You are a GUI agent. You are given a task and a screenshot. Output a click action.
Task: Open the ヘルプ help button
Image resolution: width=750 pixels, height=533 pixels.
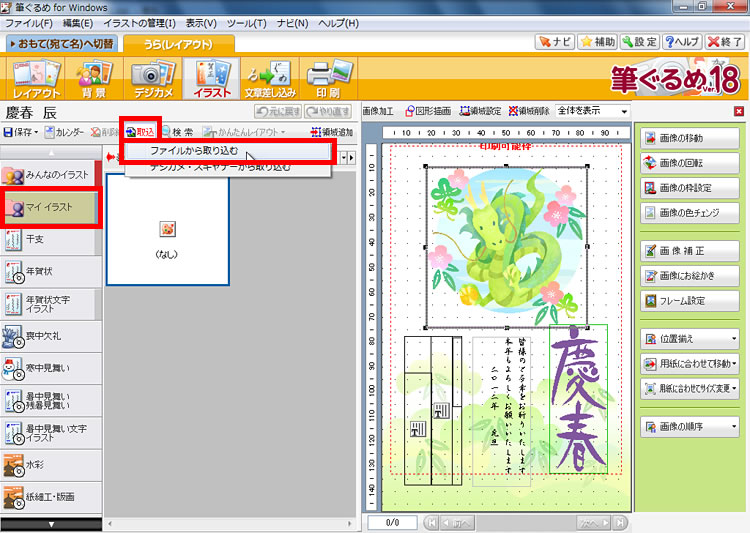tap(682, 42)
